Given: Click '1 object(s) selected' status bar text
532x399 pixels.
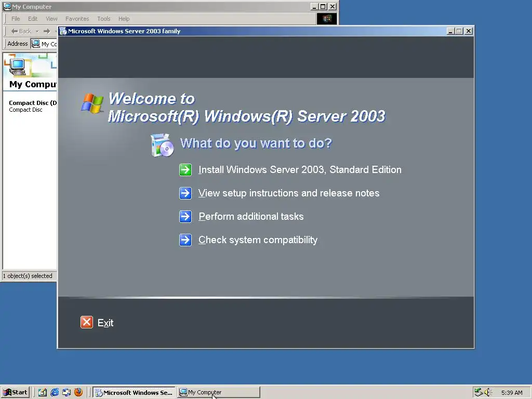Looking at the screenshot, I should tap(28, 276).
